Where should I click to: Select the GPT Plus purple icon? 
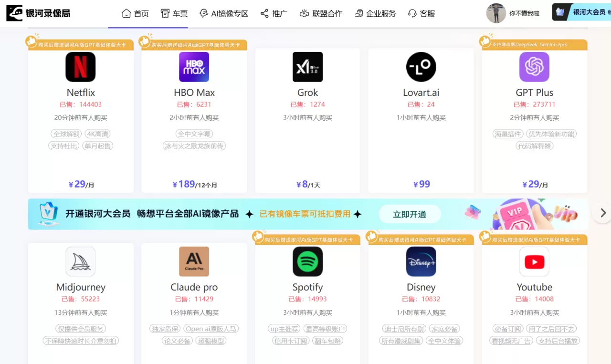click(x=535, y=67)
